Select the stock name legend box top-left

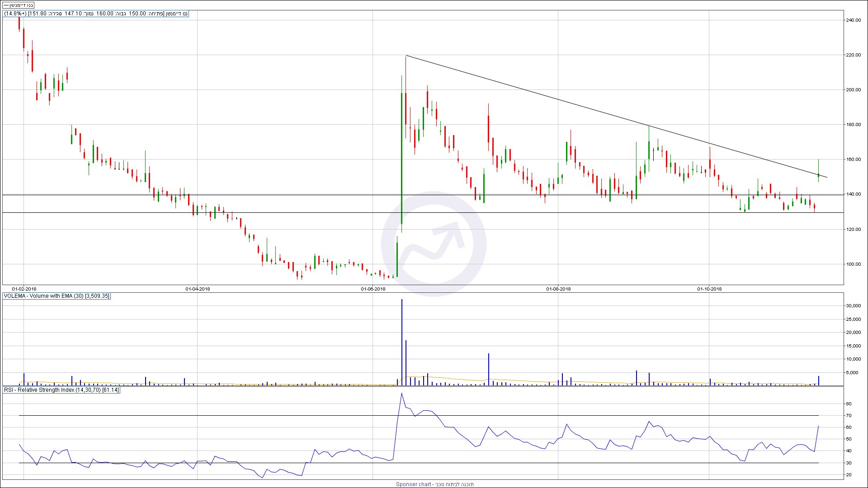coord(19,5)
